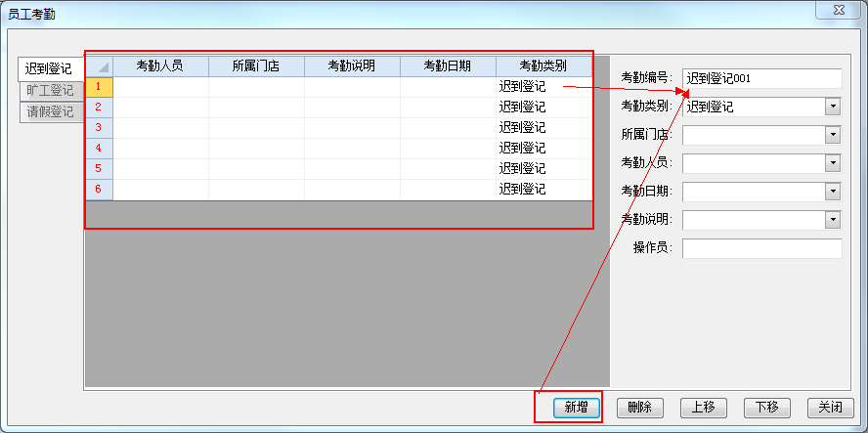Click 迟到登记 cell in row 1
868x433 pixels.
(x=543, y=87)
